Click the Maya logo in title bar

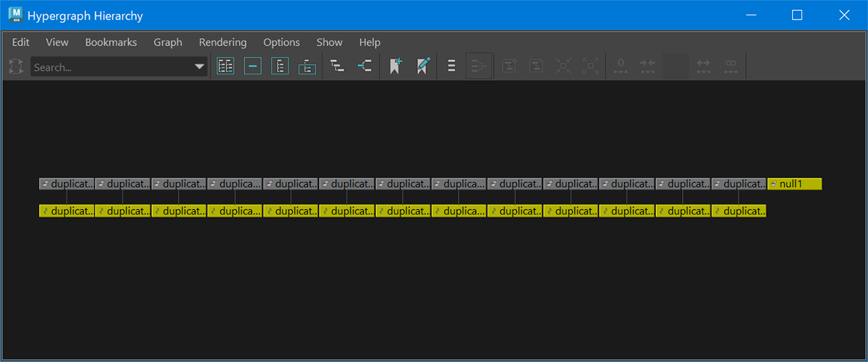pos(15,15)
